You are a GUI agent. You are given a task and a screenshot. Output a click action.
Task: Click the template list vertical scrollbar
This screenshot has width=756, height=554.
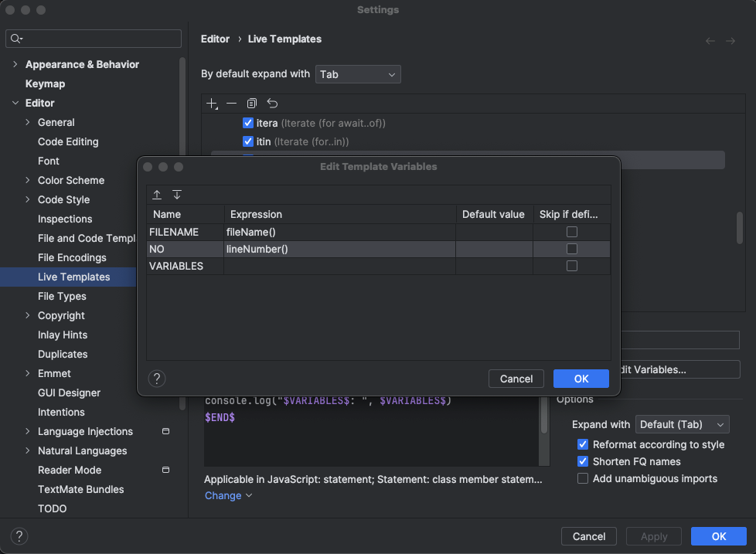click(x=740, y=229)
